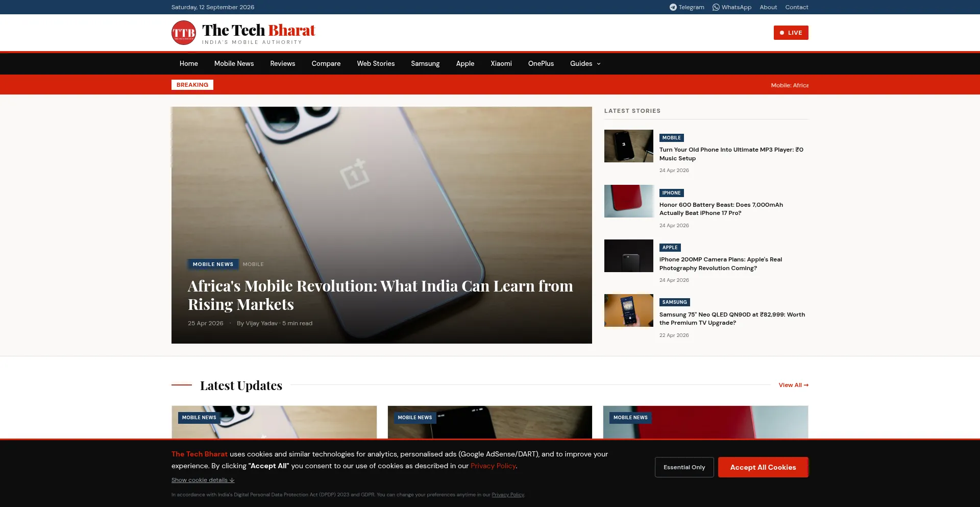Open Privacy Policy link in cookie message
This screenshot has width=980, height=507.
[493, 466]
